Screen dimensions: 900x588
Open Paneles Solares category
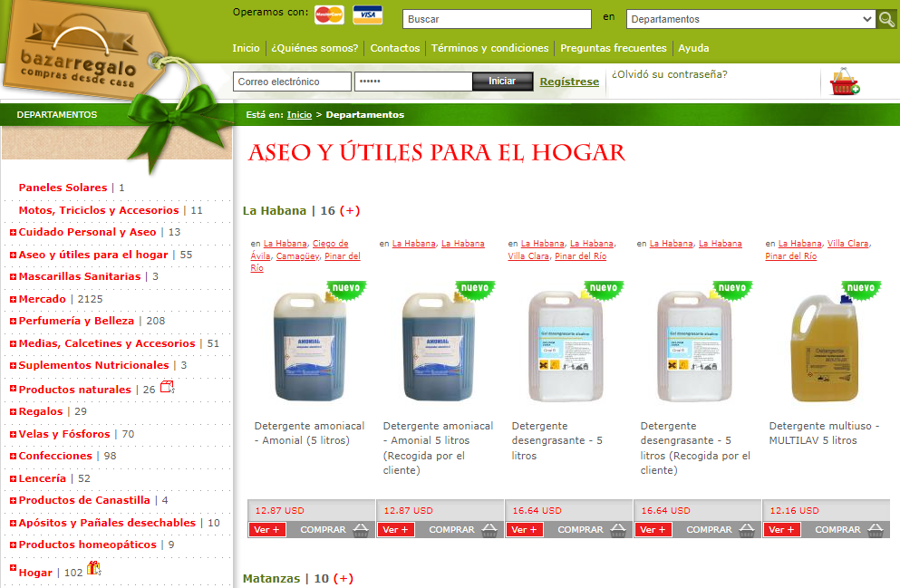pyautogui.click(x=63, y=188)
